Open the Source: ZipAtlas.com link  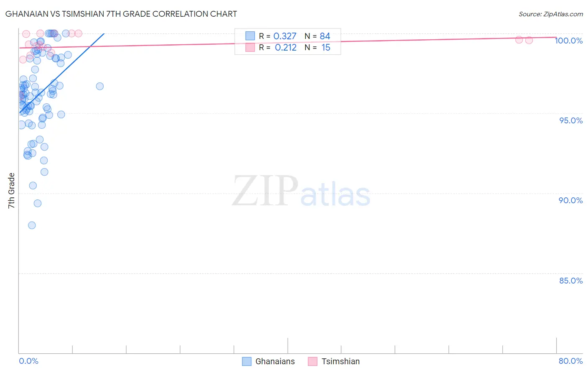(551, 14)
